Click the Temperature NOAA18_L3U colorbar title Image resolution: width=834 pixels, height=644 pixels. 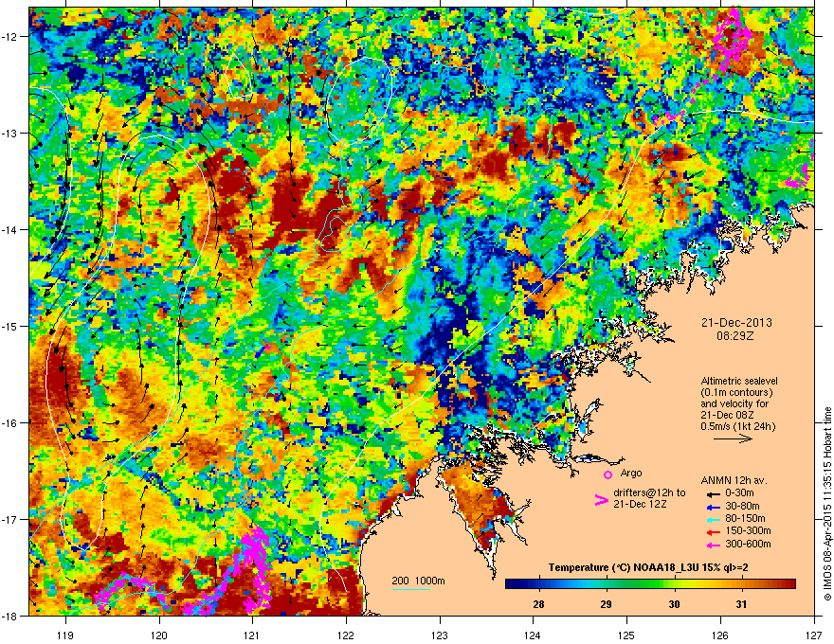648,567
